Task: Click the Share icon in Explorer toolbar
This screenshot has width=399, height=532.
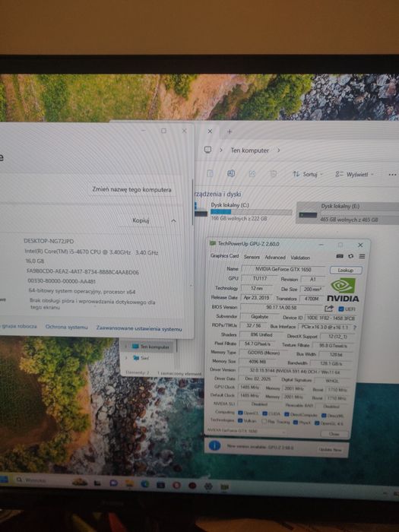Action: tap(252, 174)
